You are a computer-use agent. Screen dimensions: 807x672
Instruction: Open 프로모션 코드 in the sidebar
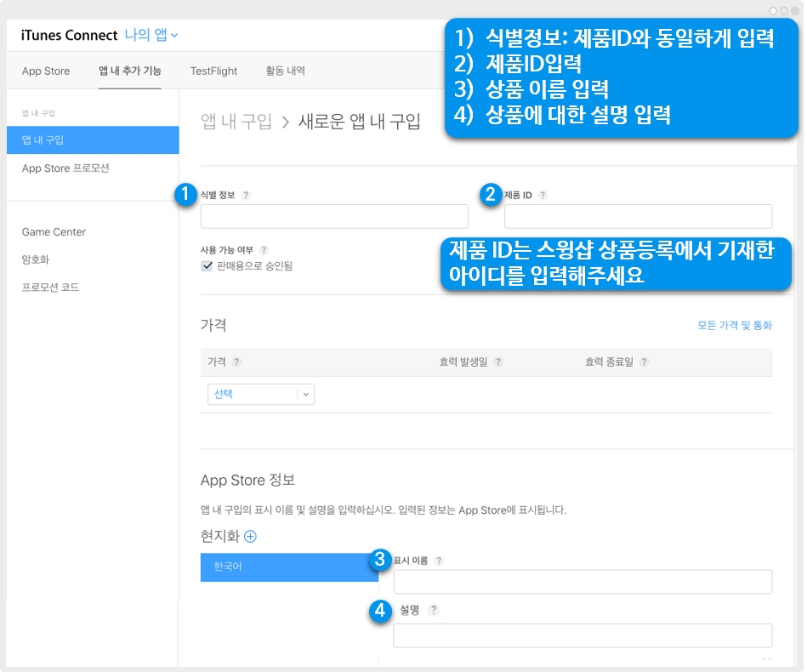click(x=50, y=288)
